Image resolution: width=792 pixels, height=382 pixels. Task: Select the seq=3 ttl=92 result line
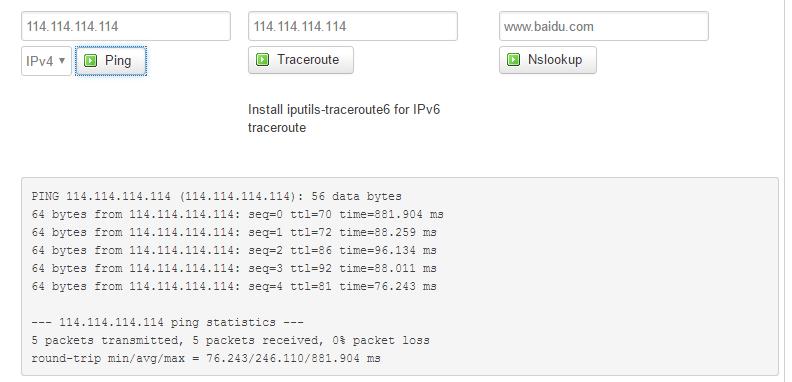[234, 268]
